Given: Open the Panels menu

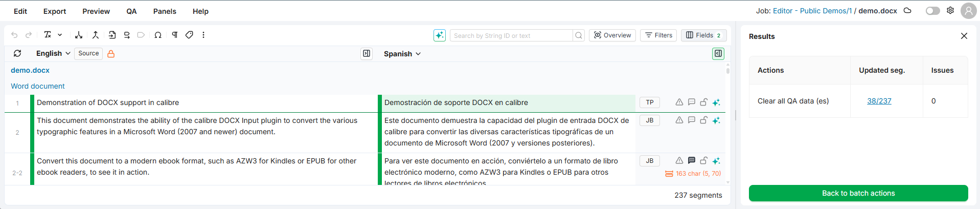Looking at the screenshot, I should pos(165,11).
